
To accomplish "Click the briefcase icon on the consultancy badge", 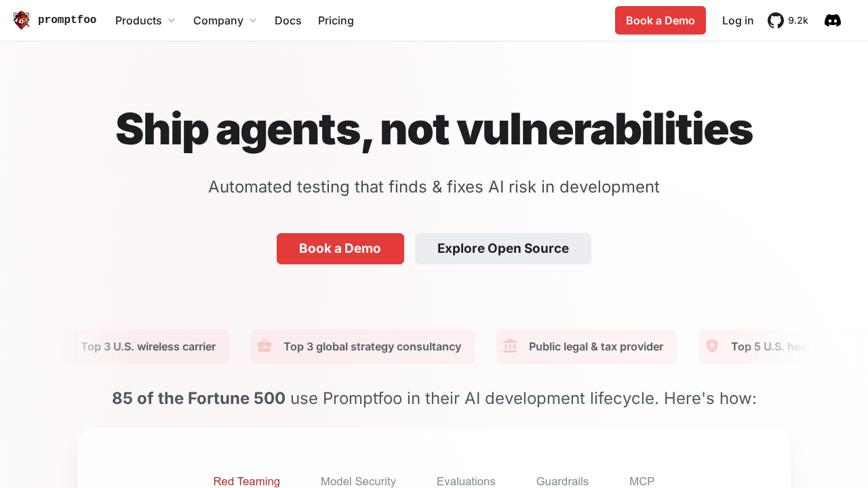I will point(264,346).
